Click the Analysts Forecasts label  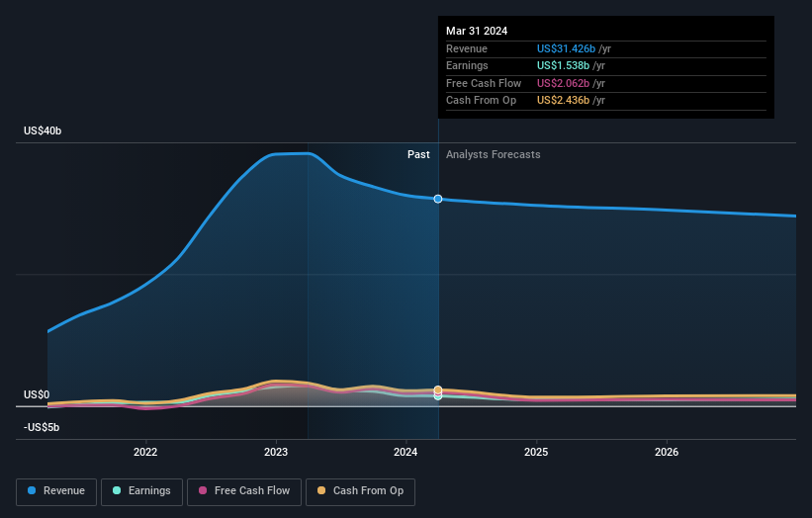(493, 155)
